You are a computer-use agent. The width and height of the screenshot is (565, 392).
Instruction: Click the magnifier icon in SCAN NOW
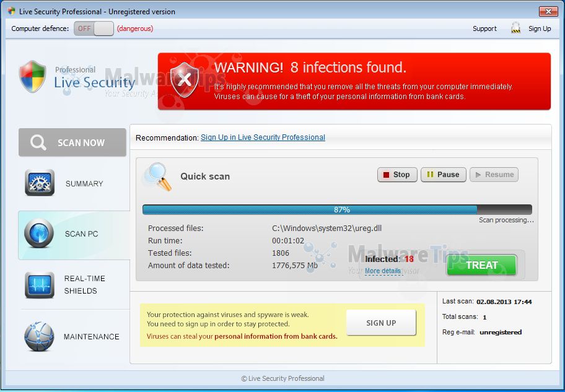(x=38, y=142)
